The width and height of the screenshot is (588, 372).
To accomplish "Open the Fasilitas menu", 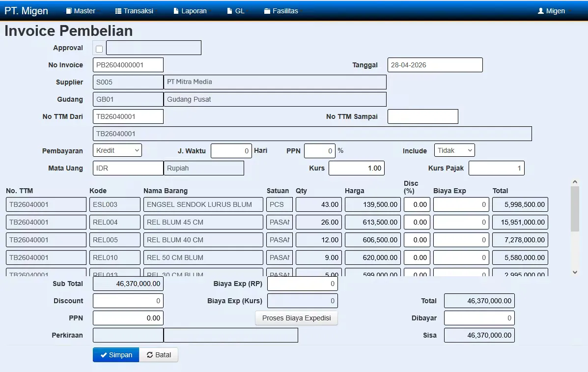I will pos(281,11).
